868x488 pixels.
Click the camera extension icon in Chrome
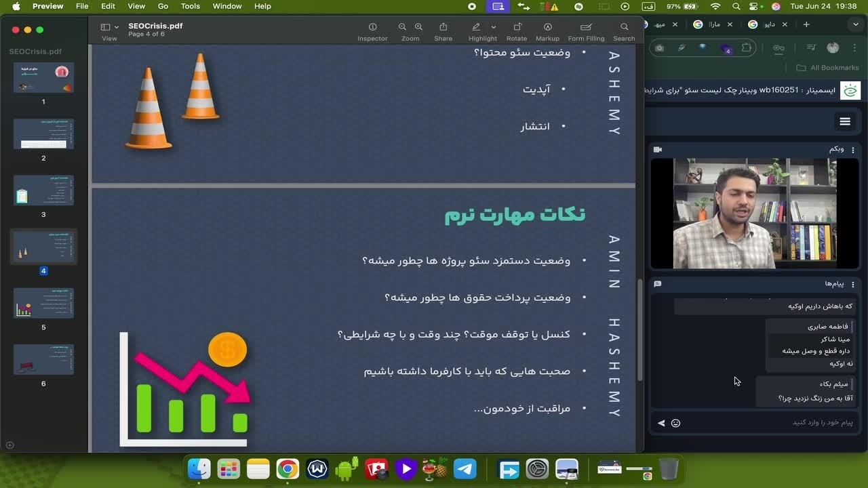(659, 47)
